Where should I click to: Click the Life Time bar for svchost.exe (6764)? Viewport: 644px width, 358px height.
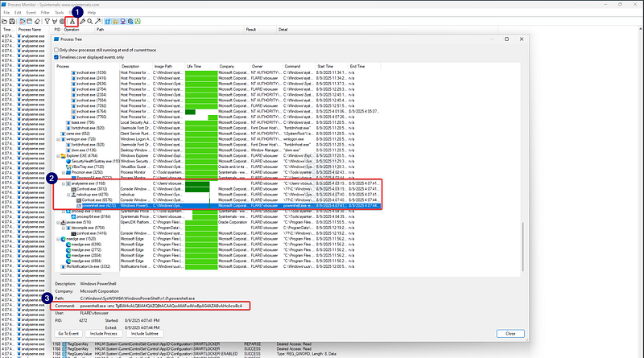pos(190,112)
